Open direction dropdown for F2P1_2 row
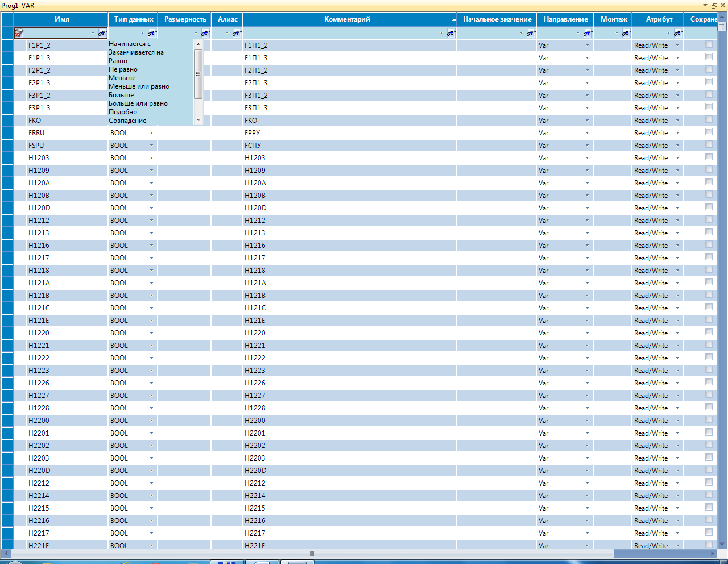The height and width of the screenshot is (564, 728). point(588,70)
